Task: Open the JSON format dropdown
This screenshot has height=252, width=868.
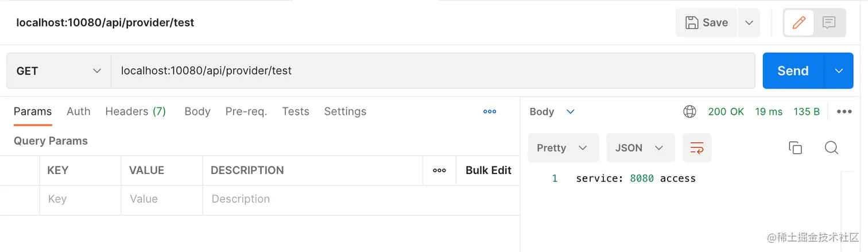Action: (x=640, y=148)
